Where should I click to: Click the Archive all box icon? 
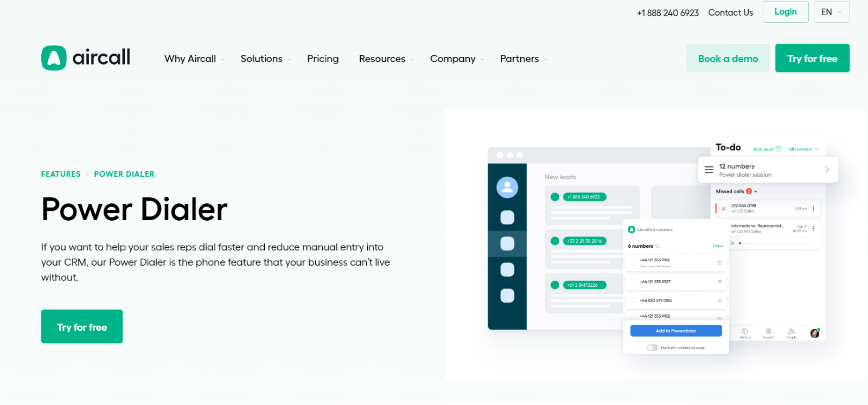coord(778,149)
